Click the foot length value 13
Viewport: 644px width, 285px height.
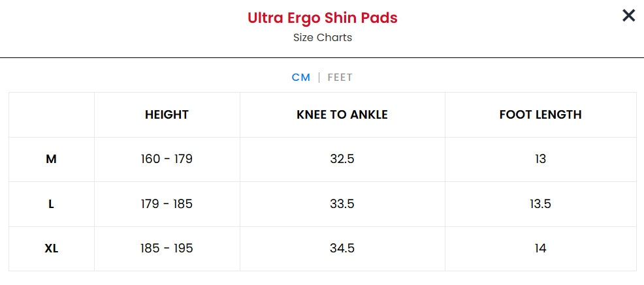(x=540, y=159)
